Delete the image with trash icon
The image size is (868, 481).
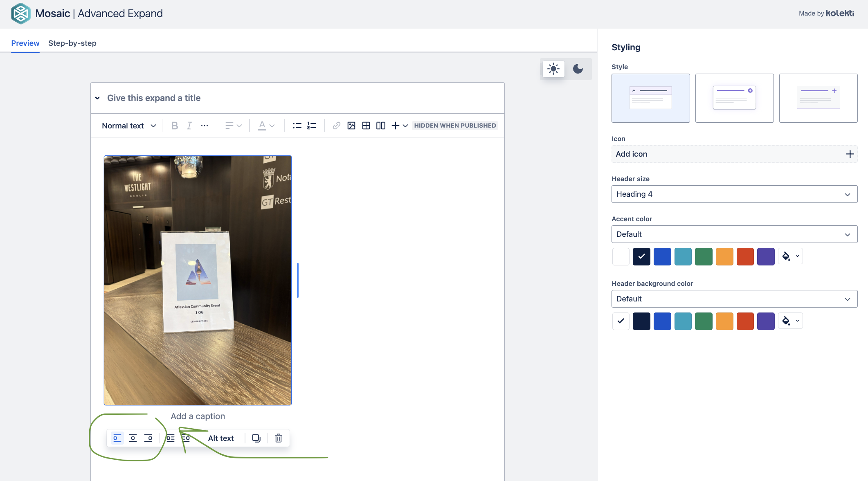tap(278, 438)
